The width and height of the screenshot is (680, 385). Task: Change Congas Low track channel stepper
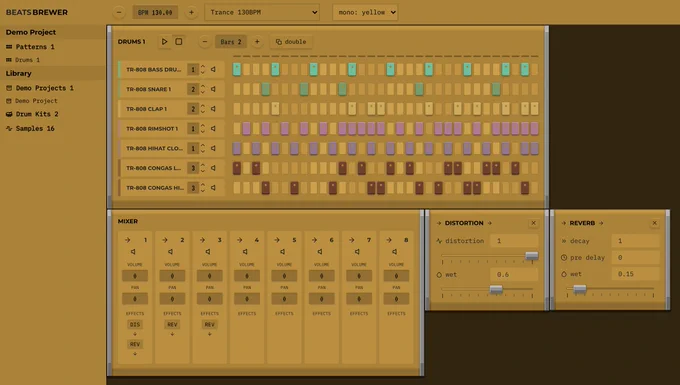click(x=203, y=168)
